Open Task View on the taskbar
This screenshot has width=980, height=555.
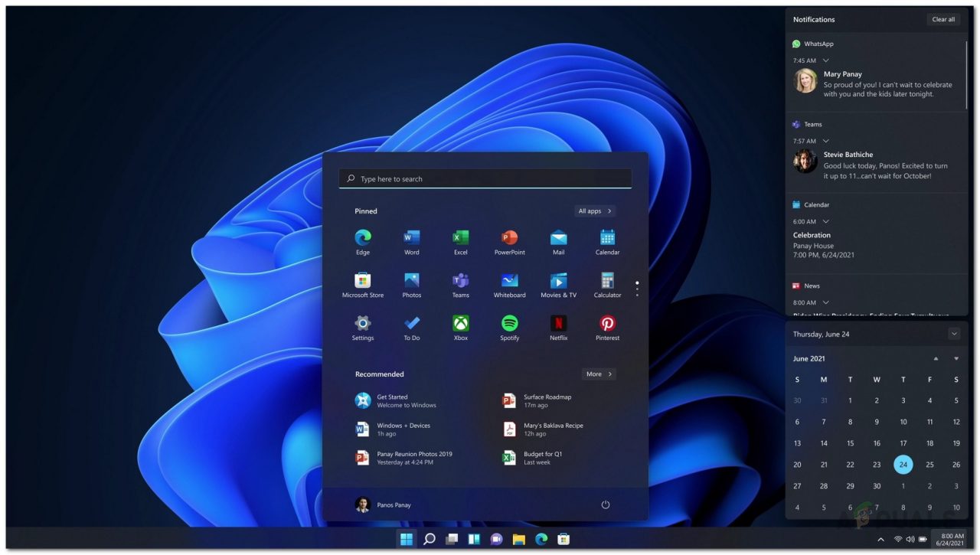click(452, 539)
